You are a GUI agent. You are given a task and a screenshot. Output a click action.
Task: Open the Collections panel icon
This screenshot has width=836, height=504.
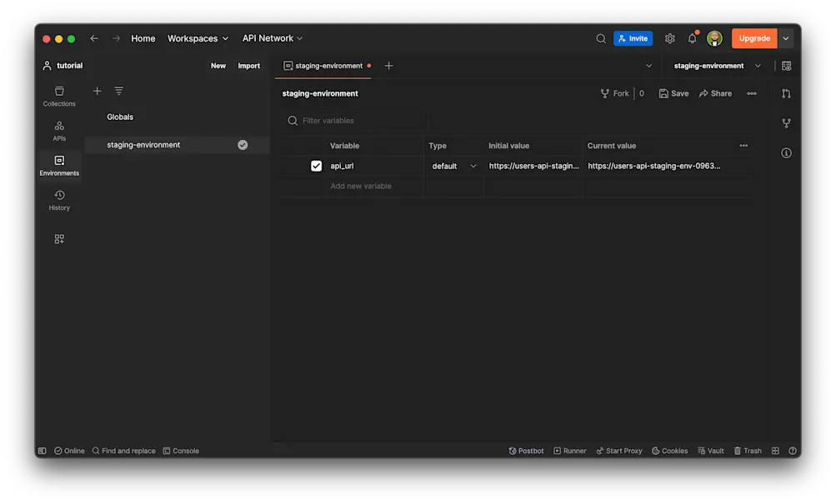58,96
